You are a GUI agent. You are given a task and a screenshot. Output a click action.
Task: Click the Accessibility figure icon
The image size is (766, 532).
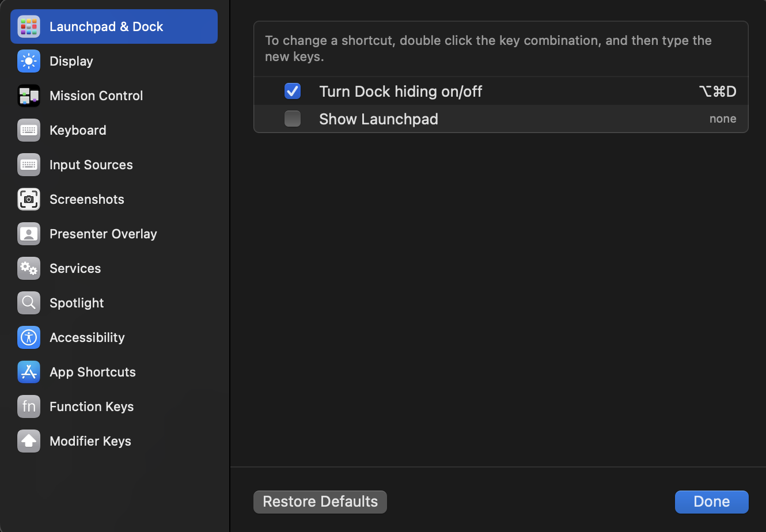point(29,337)
